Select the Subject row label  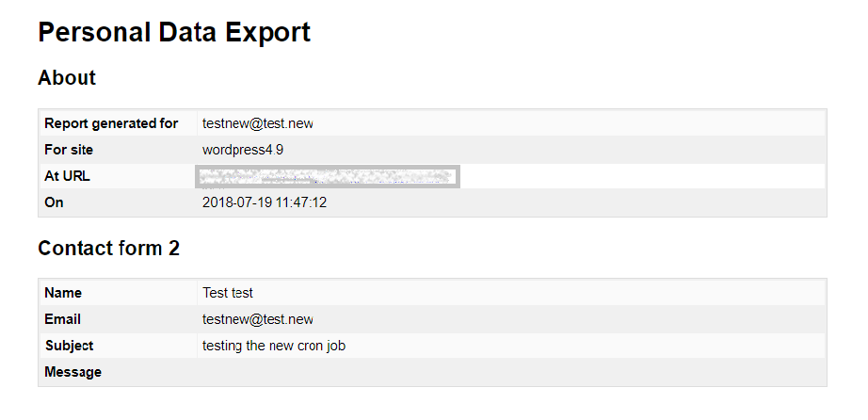coord(69,346)
